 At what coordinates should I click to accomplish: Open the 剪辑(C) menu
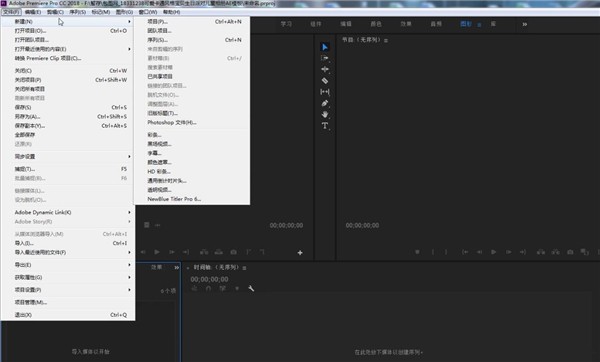tap(55, 12)
